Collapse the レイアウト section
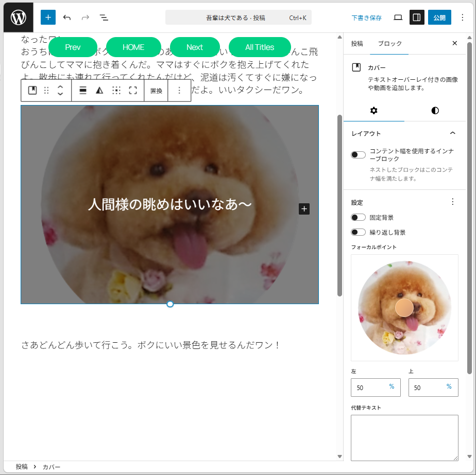 pos(452,133)
